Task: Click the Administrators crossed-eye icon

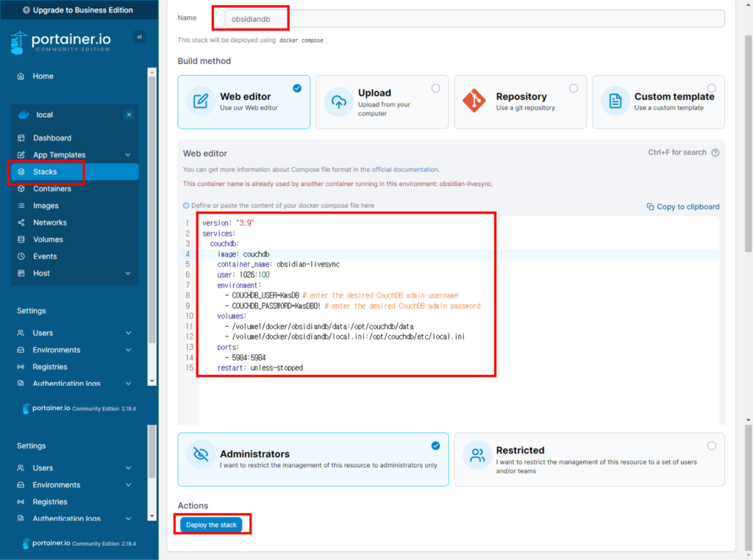Action: 201,454
